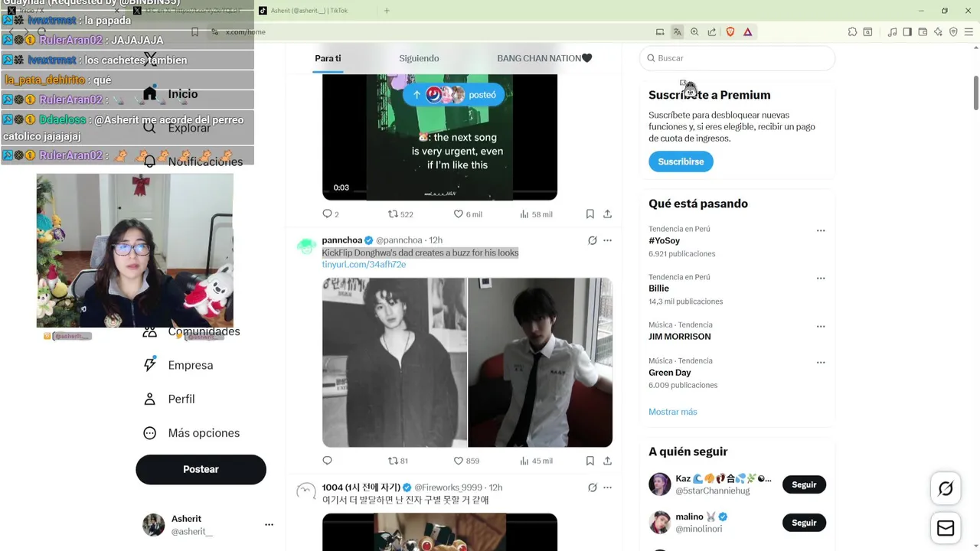Open the browser extensions puzzle icon

tap(852, 32)
